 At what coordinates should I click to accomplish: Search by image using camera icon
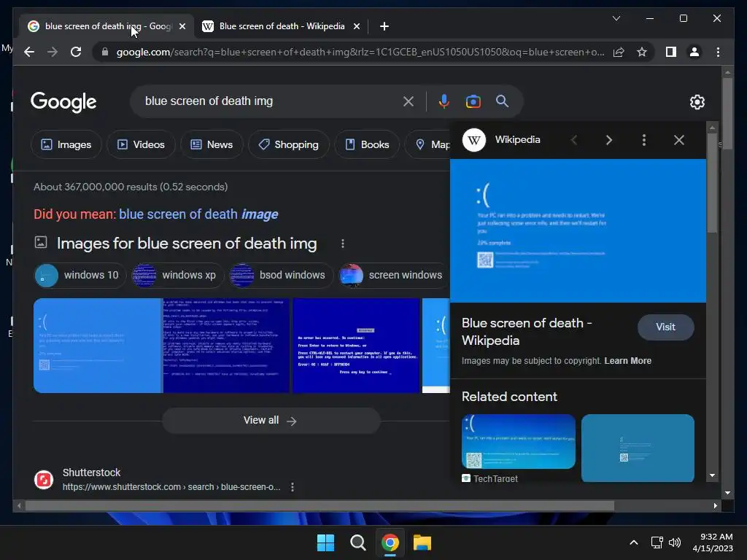473,101
